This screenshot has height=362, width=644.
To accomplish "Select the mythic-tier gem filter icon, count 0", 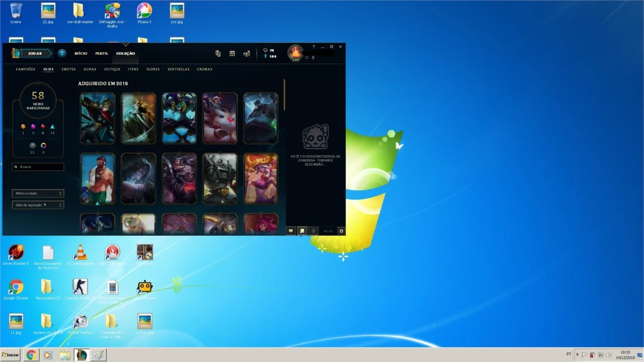I will pos(33,126).
